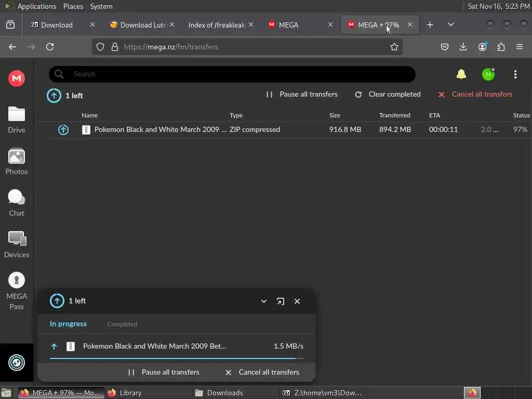Open the MEGA logo home icon
Image resolution: width=532 pixels, height=399 pixels.
[16, 78]
